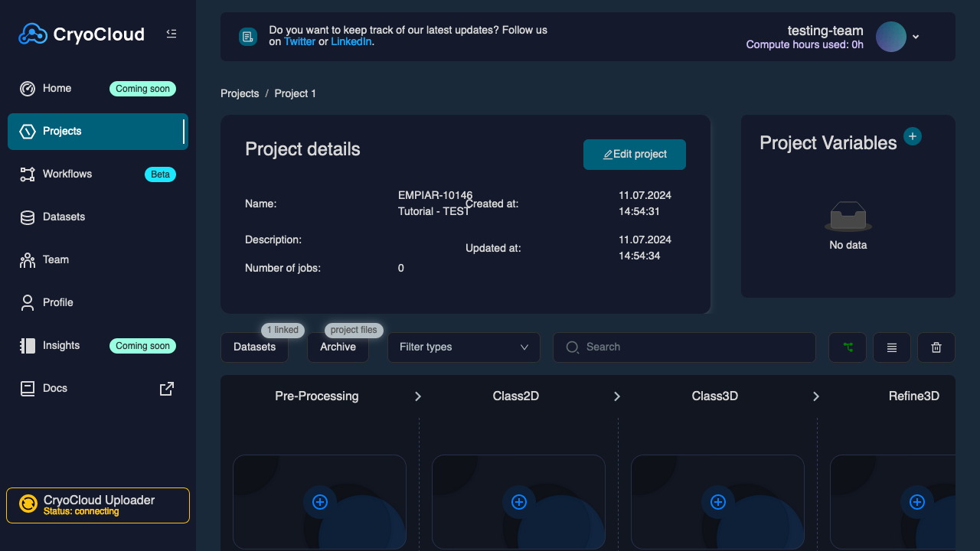Open Team in the sidebar
Image resolution: width=980 pixels, height=551 pixels.
[x=98, y=260]
